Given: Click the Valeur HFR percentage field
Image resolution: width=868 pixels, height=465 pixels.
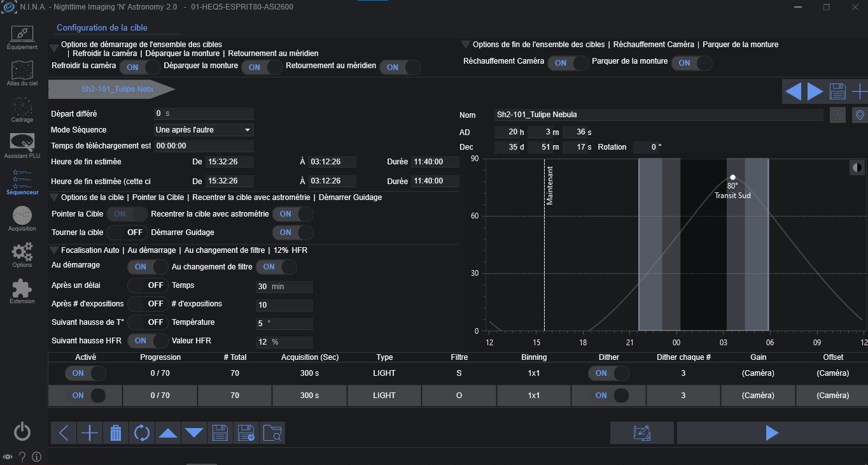Looking at the screenshot, I should coord(284,342).
